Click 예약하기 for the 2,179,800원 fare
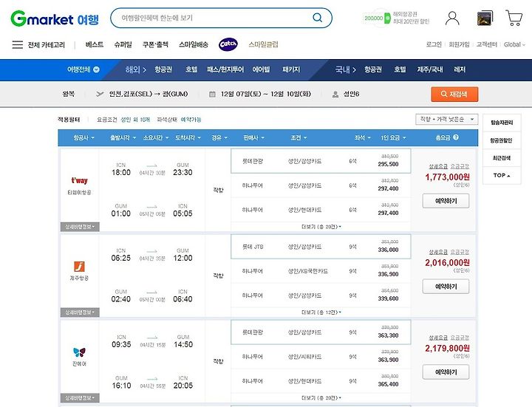Viewport: 532px width, 407px height. click(x=446, y=372)
